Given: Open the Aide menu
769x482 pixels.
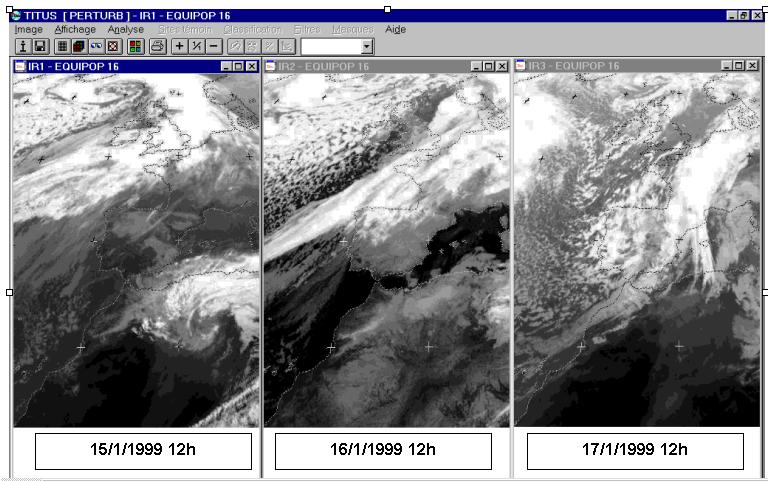Looking at the screenshot, I should (x=396, y=30).
